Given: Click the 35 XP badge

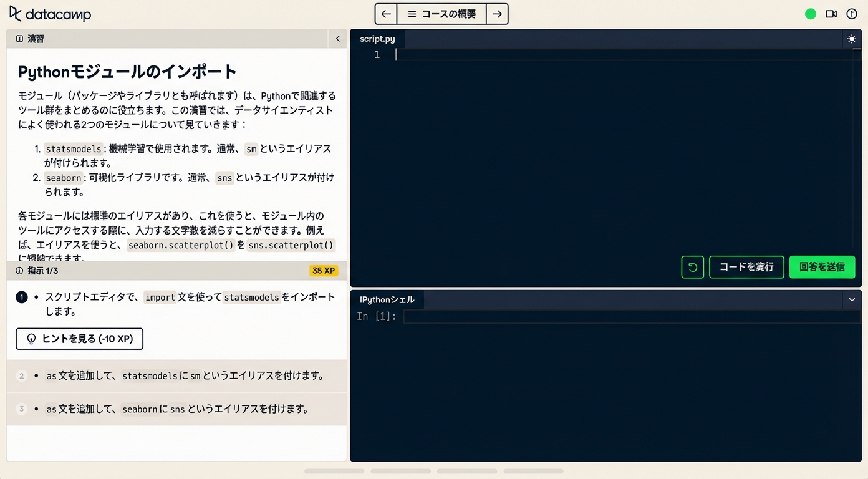Looking at the screenshot, I should point(324,271).
